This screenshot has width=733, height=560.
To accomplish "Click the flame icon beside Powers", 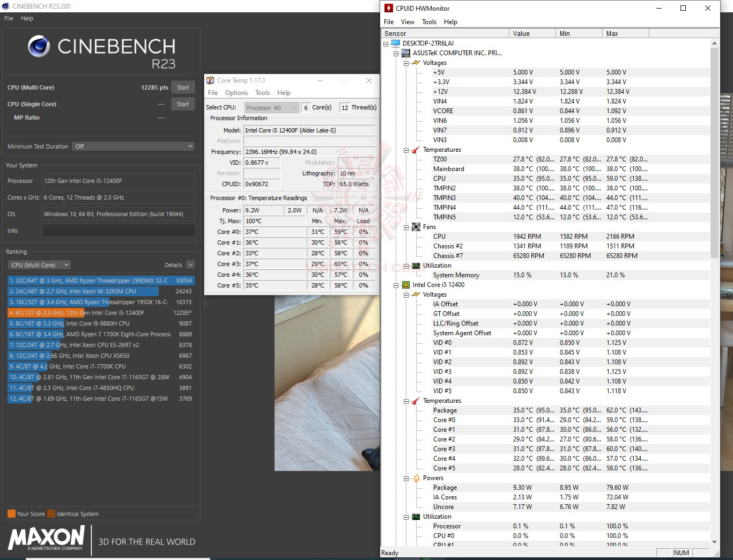I will (416, 478).
